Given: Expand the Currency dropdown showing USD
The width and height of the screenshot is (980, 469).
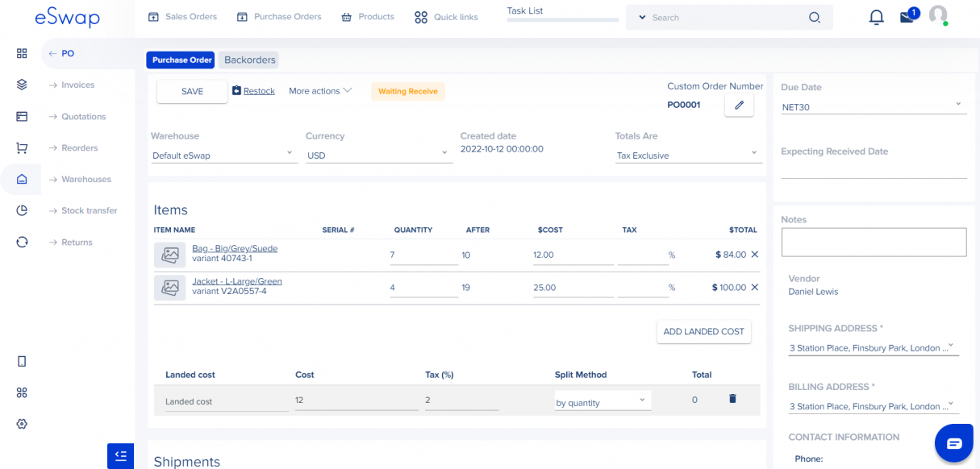Looking at the screenshot, I should (377, 152).
